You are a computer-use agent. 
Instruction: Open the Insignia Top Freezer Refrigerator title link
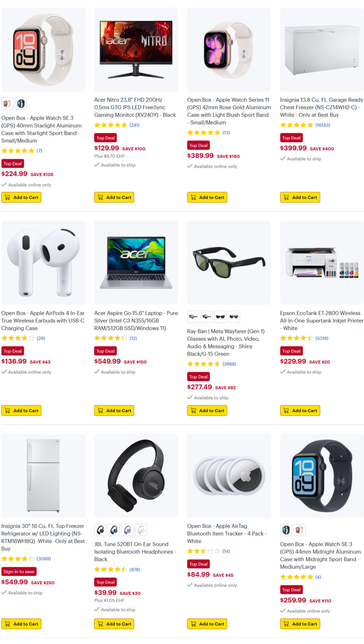[43, 537]
